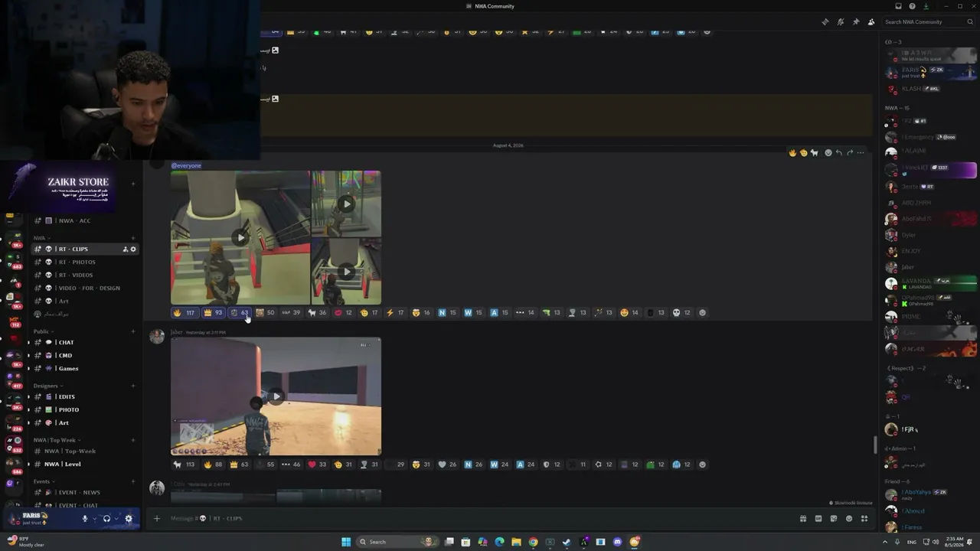Add a reaction to Jaber's video post

click(x=703, y=465)
